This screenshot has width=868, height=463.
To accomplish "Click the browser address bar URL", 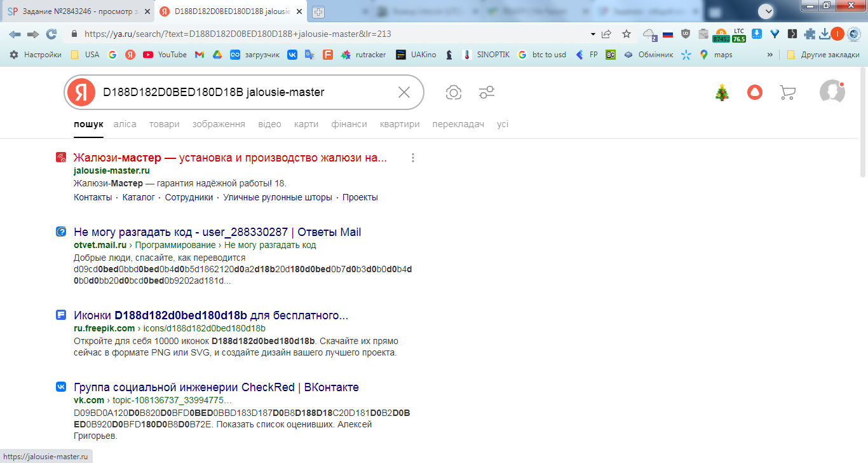I will pos(238,34).
